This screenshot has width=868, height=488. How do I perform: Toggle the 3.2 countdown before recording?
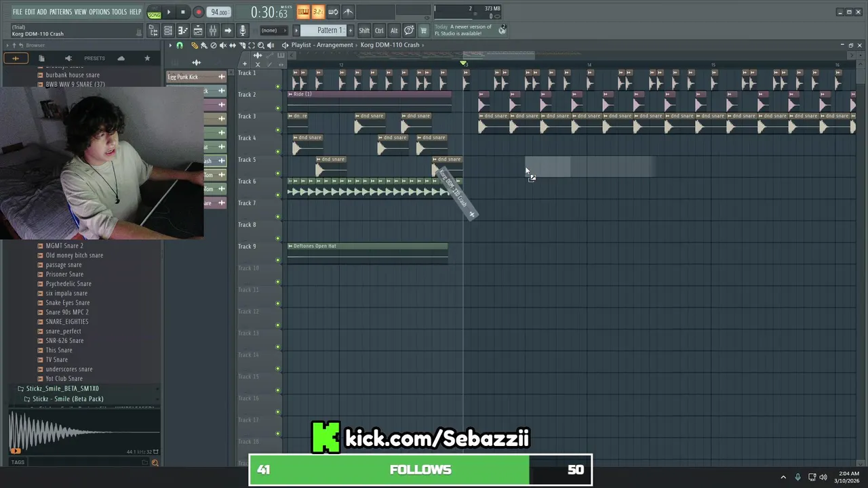pyautogui.click(x=318, y=12)
